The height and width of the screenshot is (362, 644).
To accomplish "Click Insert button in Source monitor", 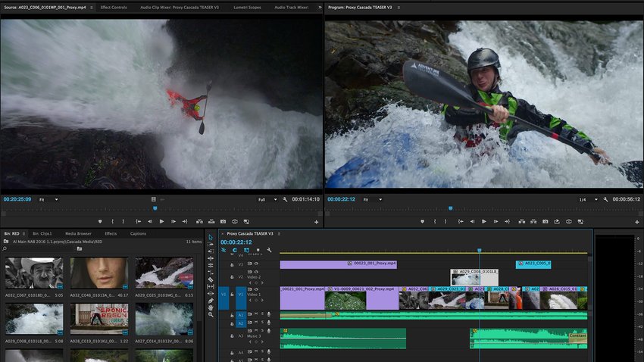I will click(x=199, y=222).
